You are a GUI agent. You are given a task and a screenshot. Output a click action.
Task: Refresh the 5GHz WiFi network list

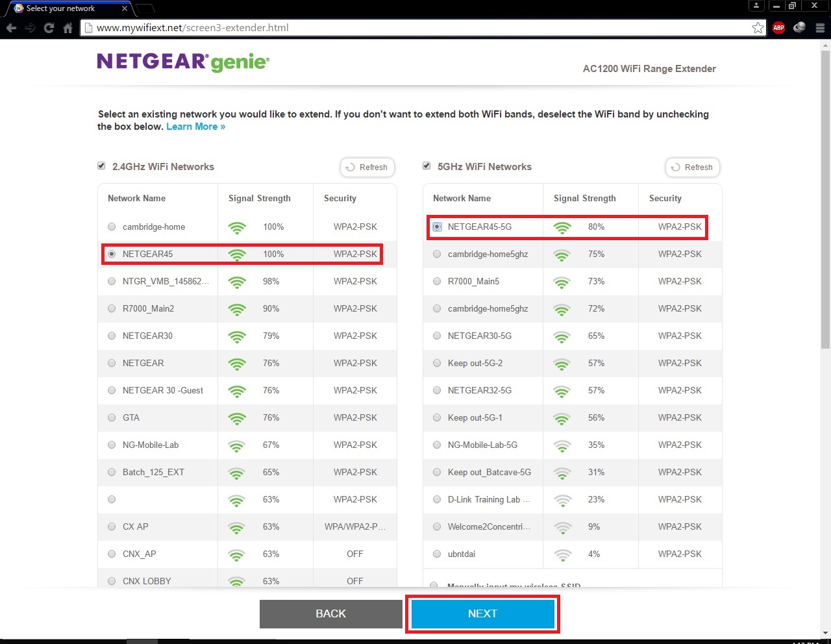tap(693, 167)
